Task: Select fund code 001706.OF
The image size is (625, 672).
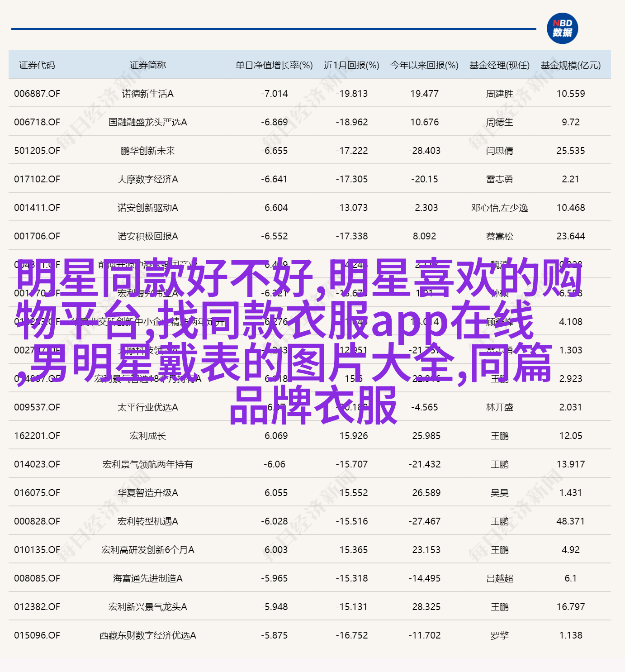Action: point(37,236)
